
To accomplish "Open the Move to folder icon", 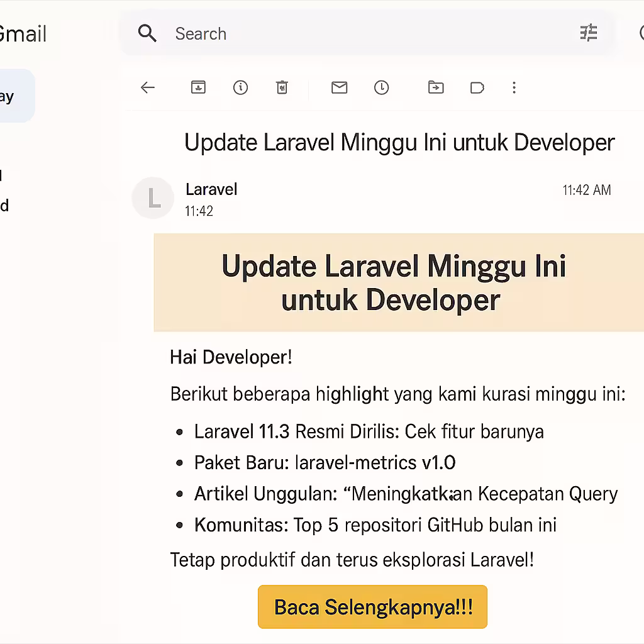I will [x=436, y=88].
